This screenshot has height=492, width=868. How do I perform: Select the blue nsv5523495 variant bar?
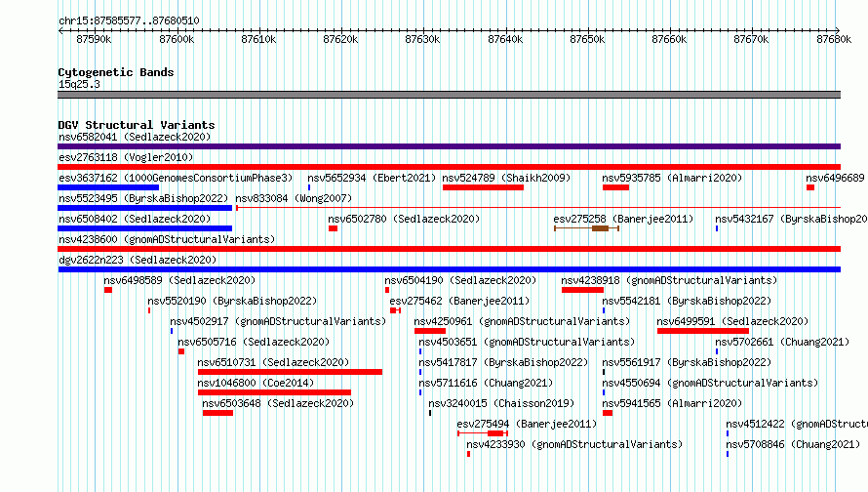[x=145, y=208]
